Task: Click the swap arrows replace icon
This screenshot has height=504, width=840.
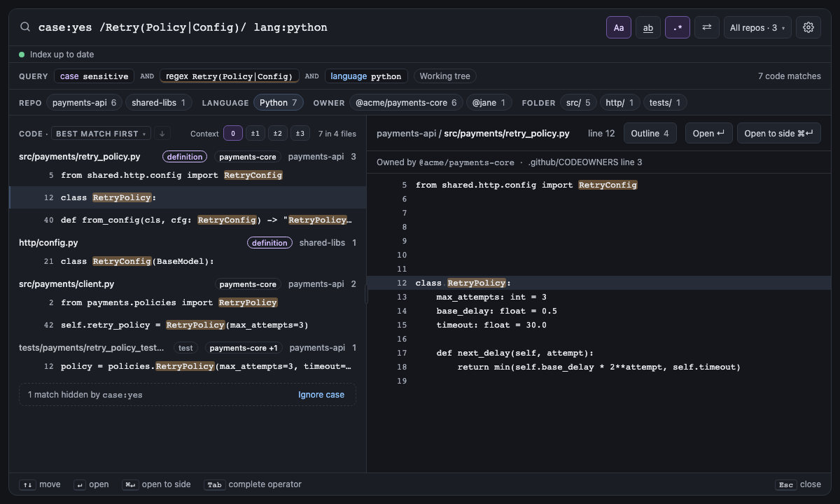Action: click(x=707, y=27)
